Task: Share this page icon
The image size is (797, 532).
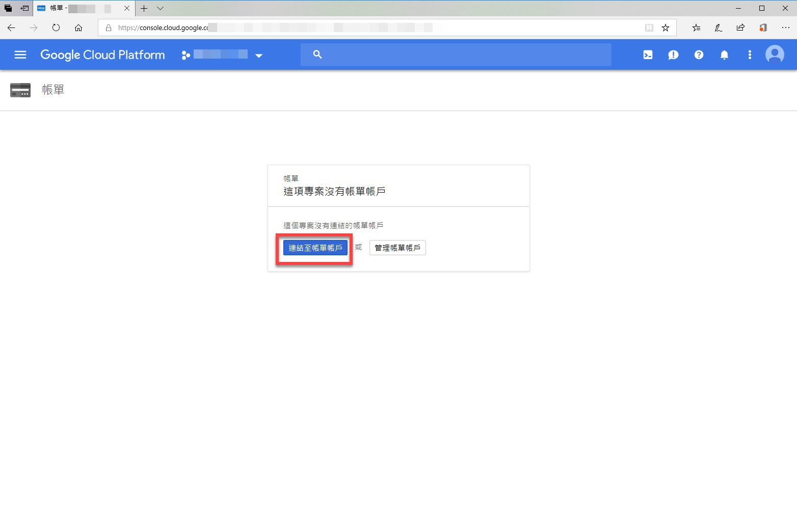Action: [x=740, y=28]
